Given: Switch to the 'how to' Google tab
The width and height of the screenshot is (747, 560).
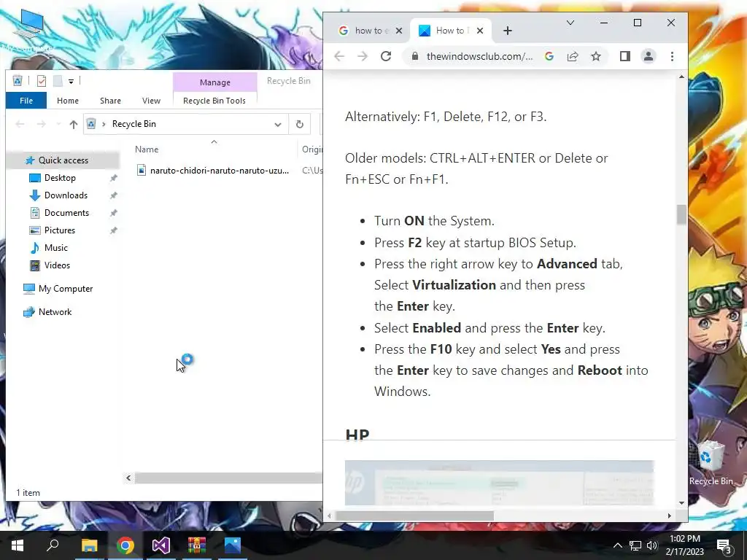Looking at the screenshot, I should (363, 31).
